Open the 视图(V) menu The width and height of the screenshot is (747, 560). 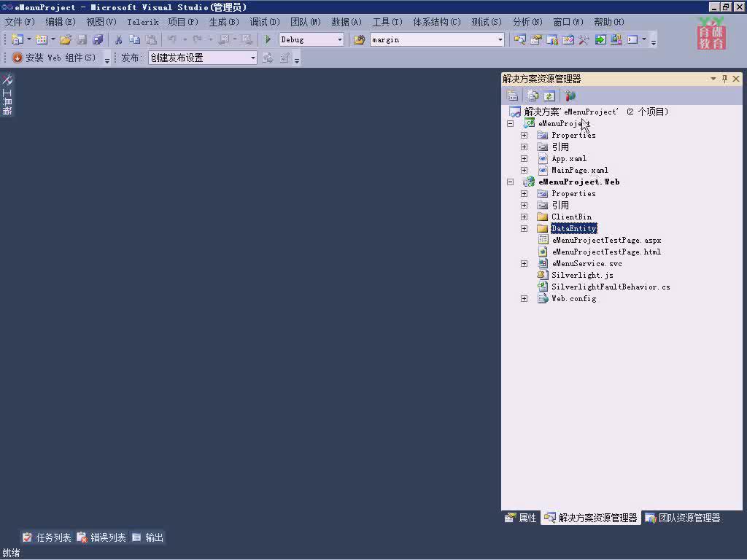(101, 22)
